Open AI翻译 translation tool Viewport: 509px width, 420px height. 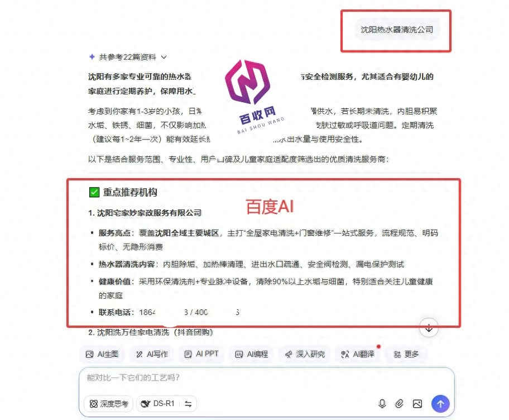pos(358,354)
